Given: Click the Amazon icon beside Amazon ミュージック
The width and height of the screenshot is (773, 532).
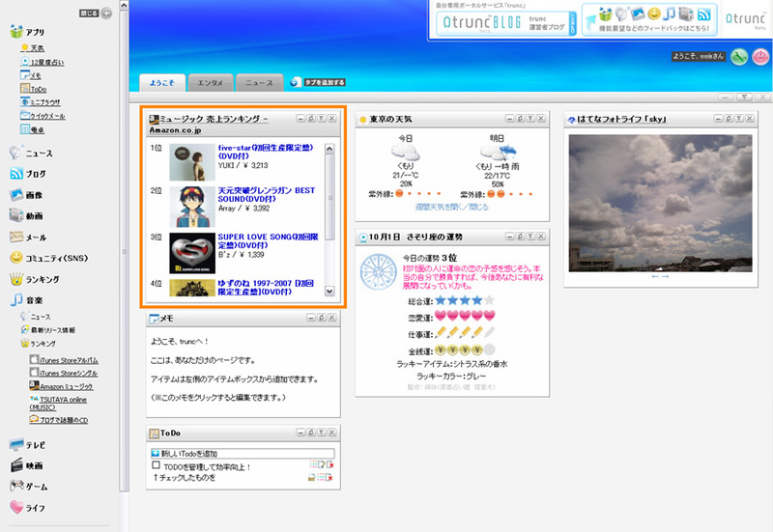Looking at the screenshot, I should (x=34, y=385).
